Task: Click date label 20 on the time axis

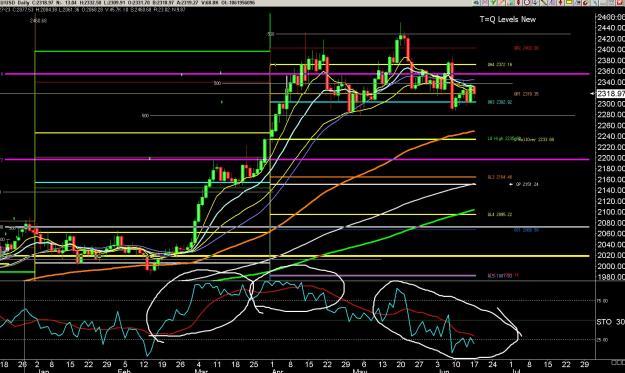Action: [x=401, y=364]
